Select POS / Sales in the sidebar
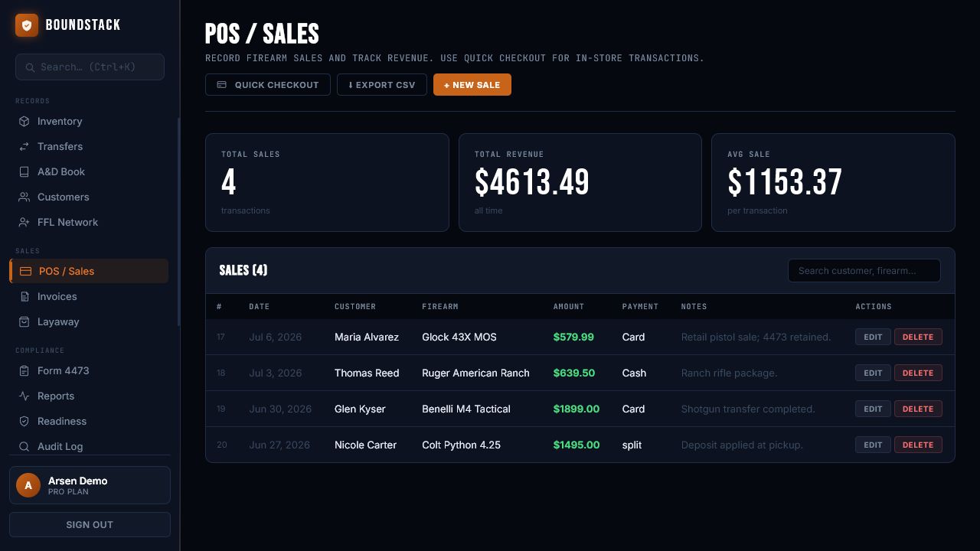The width and height of the screenshot is (980, 551). click(x=89, y=271)
